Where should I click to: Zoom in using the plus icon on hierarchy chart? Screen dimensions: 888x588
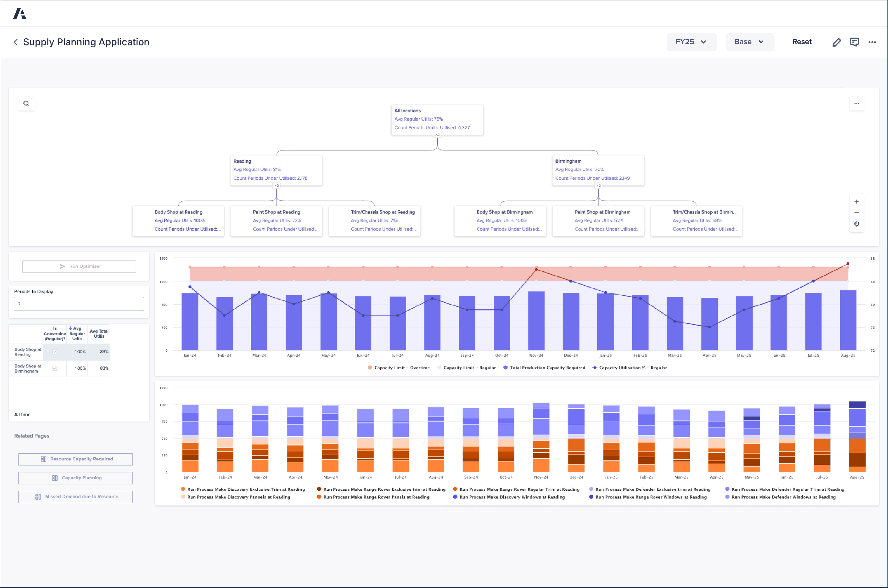pos(857,201)
